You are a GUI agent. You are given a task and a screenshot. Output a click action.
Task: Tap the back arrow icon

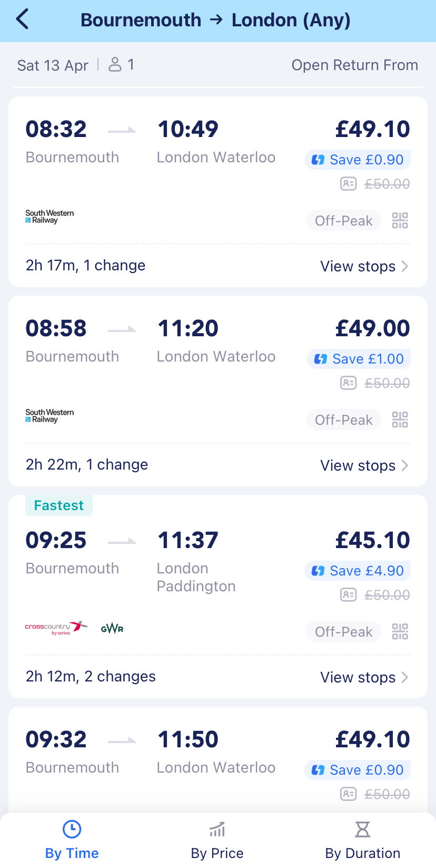pyautogui.click(x=23, y=20)
